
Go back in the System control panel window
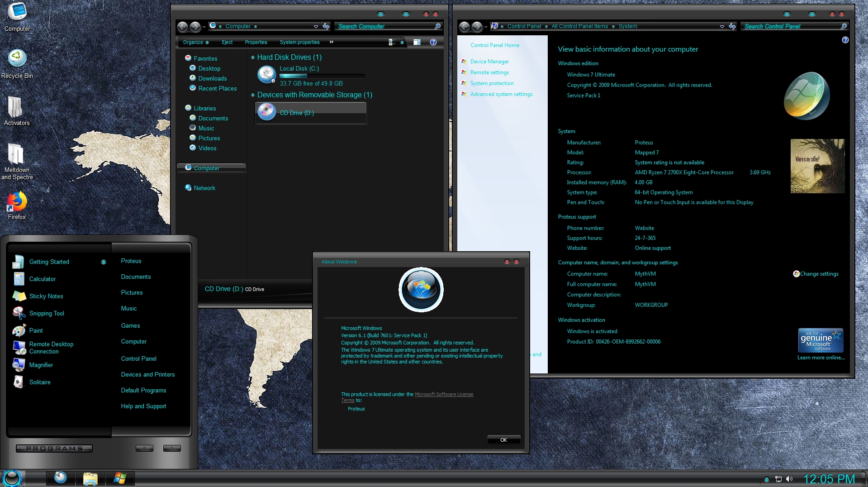(x=464, y=27)
